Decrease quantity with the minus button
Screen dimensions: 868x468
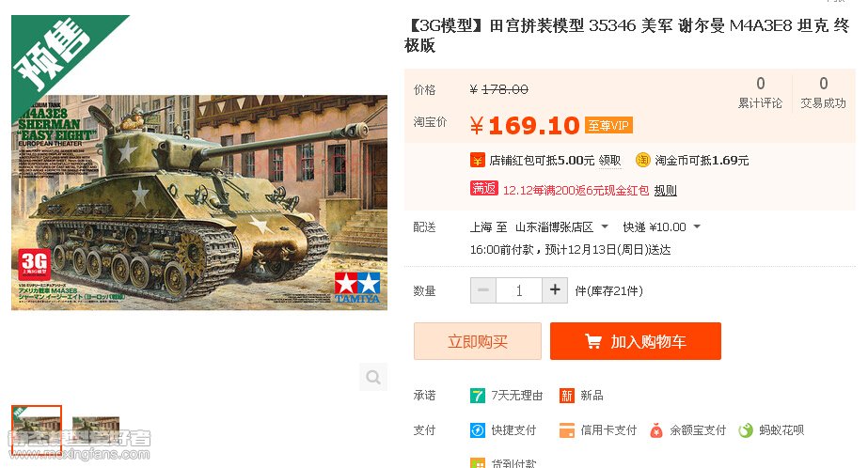click(x=483, y=290)
